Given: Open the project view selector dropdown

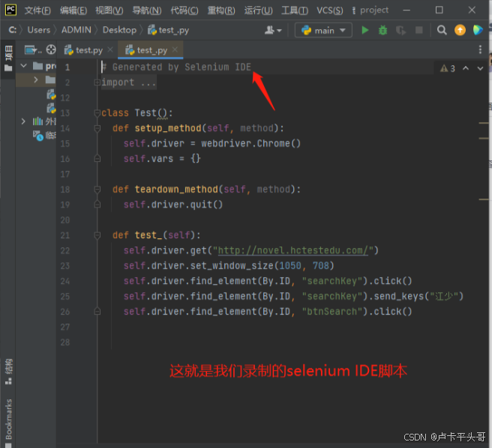Looking at the screenshot, I should (33, 49).
